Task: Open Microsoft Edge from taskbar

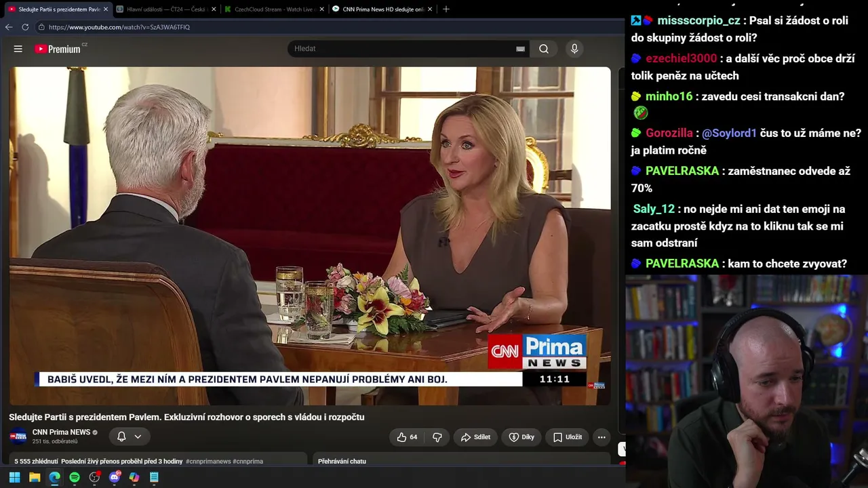Action: click(54, 477)
